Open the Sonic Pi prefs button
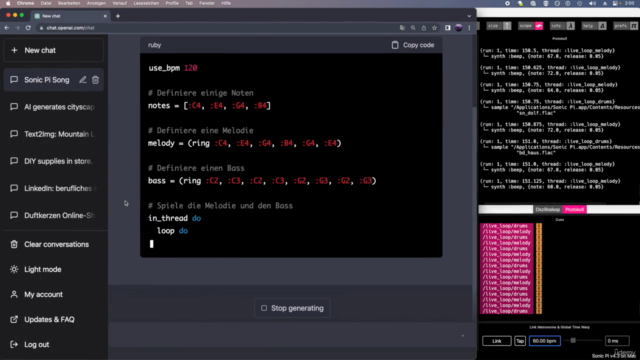640x360 pixels. click(625, 26)
